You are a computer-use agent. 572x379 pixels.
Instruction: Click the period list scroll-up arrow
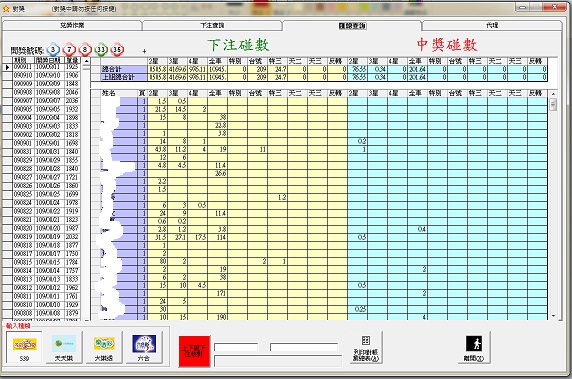86,61
